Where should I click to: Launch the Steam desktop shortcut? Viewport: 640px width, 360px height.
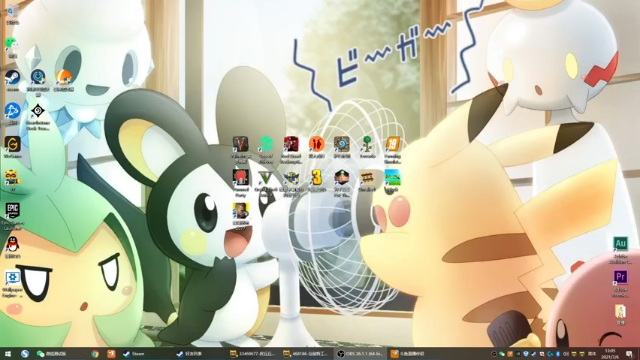[12, 80]
